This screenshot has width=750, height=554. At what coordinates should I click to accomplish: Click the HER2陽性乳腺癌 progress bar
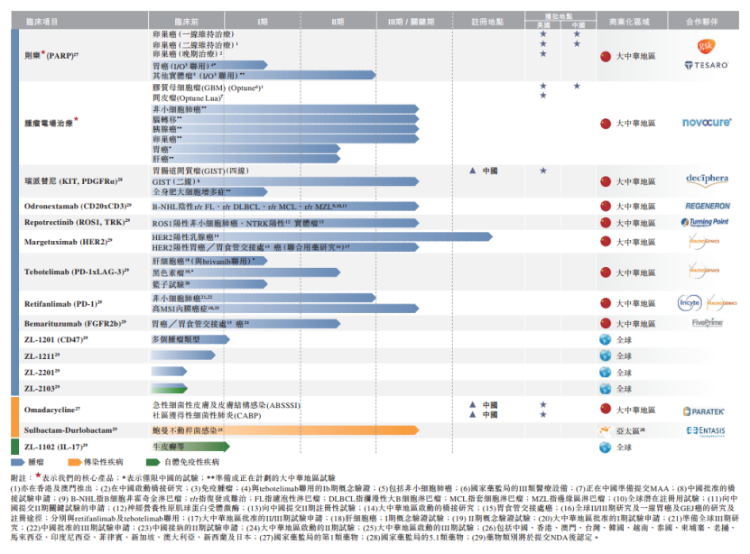coord(322,237)
